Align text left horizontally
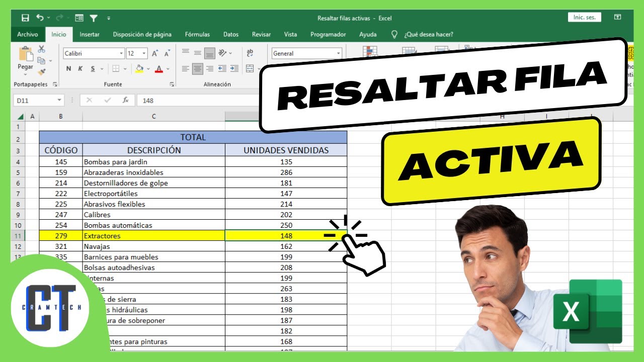The height and width of the screenshot is (362, 644). point(186,68)
